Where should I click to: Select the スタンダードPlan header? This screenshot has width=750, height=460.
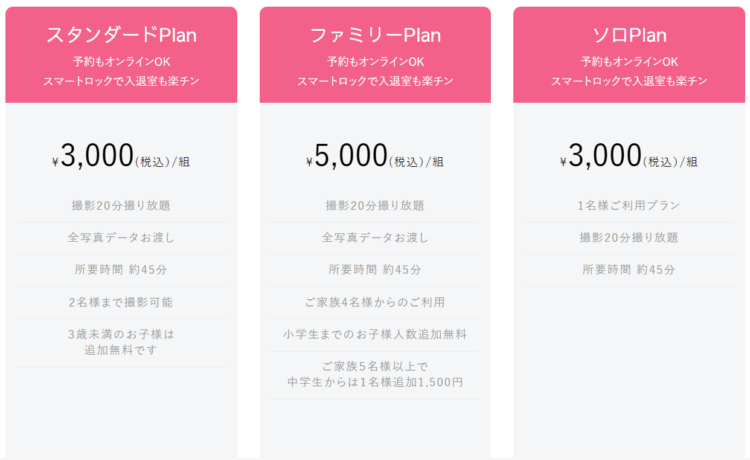point(121,35)
